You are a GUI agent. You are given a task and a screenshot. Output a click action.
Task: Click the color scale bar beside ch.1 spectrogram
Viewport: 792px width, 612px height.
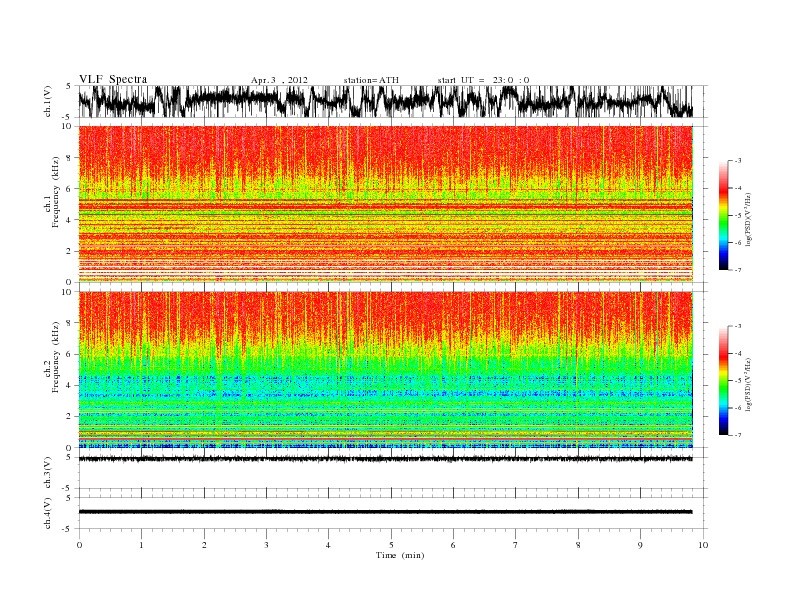click(723, 215)
